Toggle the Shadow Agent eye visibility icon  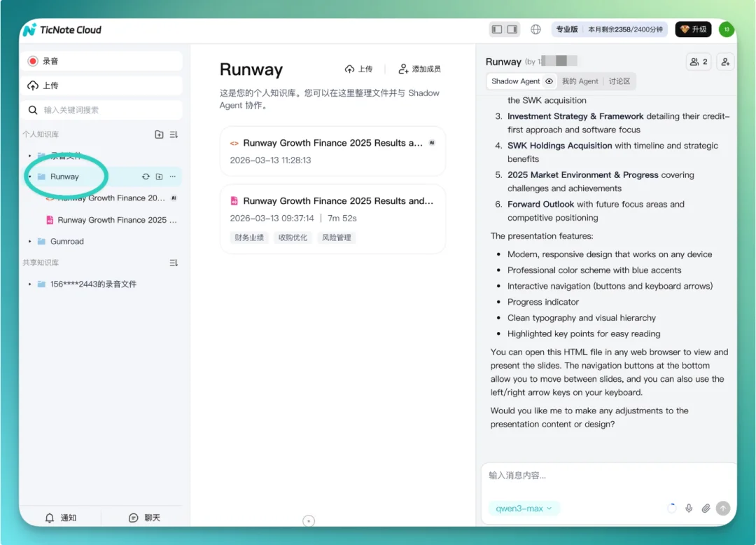(549, 81)
